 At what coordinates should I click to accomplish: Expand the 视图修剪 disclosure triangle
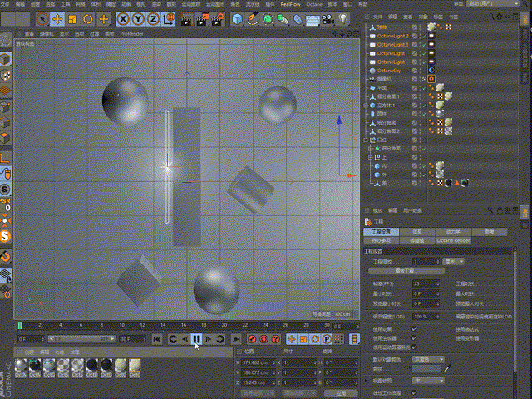point(366,381)
